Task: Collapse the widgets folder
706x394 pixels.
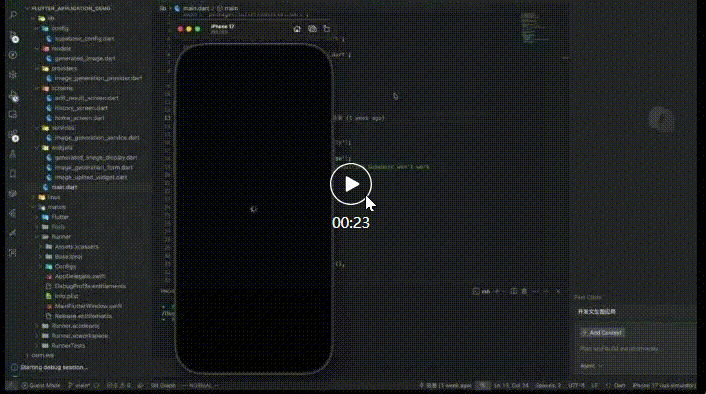Action: pyautogui.click(x=62, y=148)
